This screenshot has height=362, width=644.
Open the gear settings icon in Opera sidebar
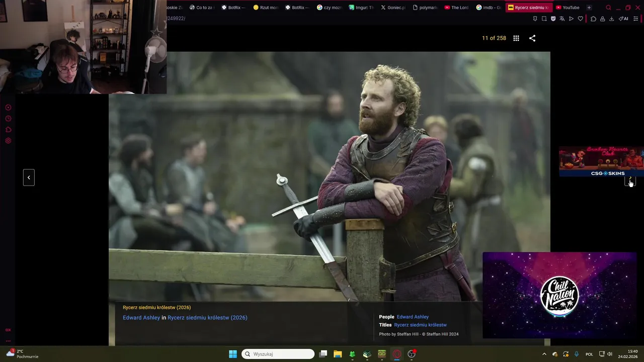[x=8, y=141]
